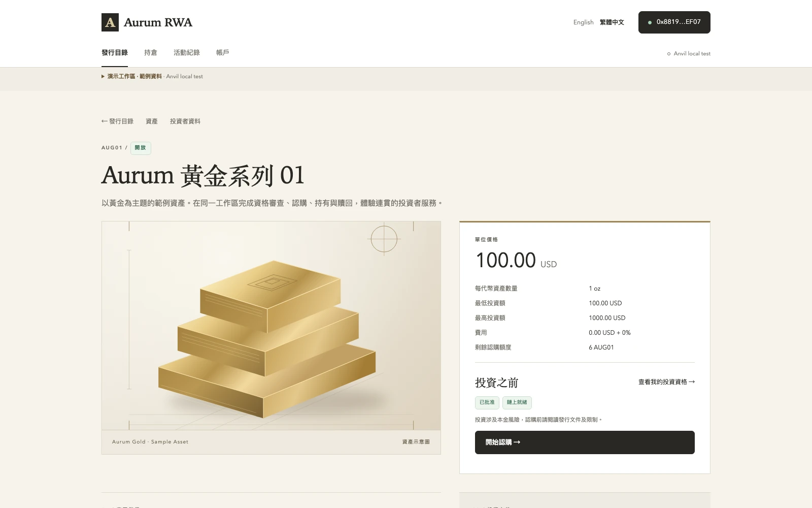Click the 投資之前 section heading
The width and height of the screenshot is (812, 508).
[x=496, y=383]
